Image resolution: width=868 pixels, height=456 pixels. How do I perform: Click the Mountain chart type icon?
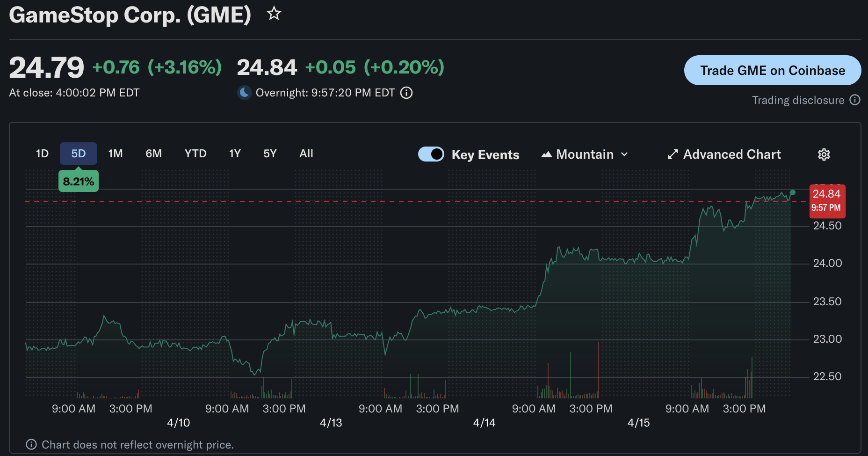[546, 154]
